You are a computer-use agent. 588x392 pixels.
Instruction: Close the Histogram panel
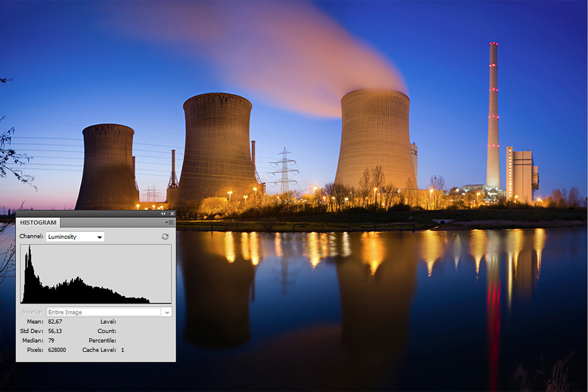click(x=172, y=214)
